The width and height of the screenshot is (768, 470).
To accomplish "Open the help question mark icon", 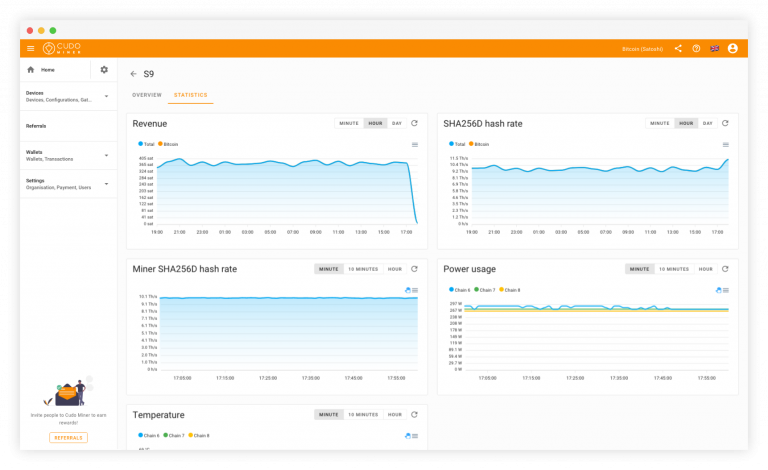I will 696,48.
